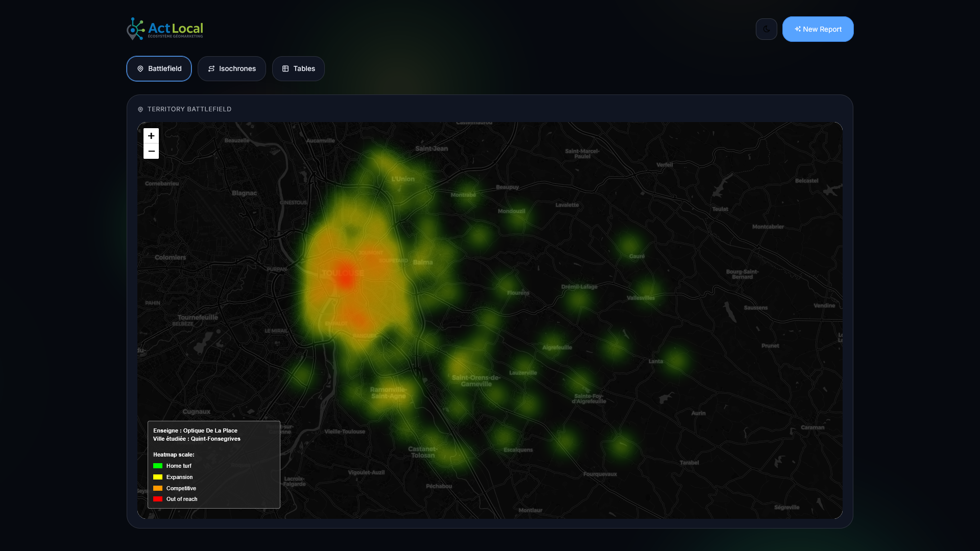Click the Castanet-Tolosan map label
This screenshot has height=551, width=980.
tap(423, 452)
